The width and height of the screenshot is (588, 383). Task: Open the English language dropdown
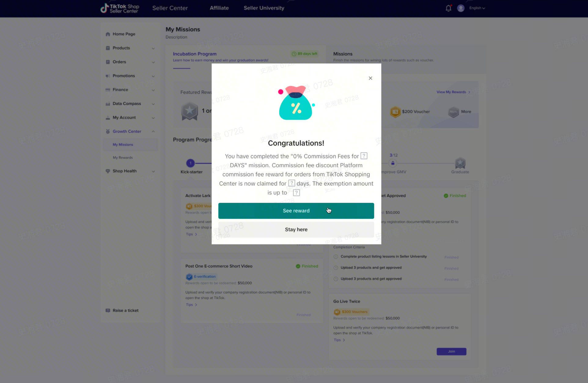(477, 8)
